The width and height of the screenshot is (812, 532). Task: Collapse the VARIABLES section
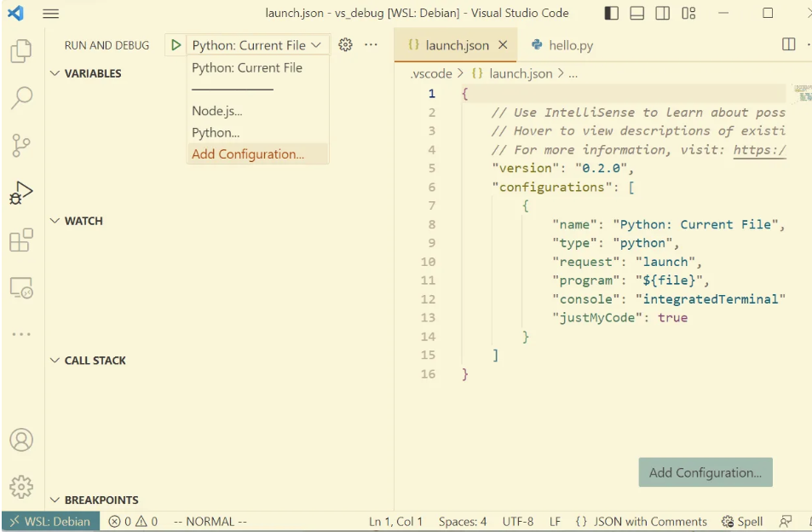(93, 73)
